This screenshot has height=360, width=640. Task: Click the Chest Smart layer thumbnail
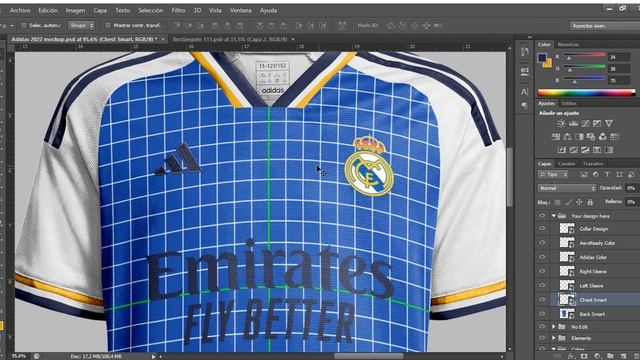click(x=567, y=300)
